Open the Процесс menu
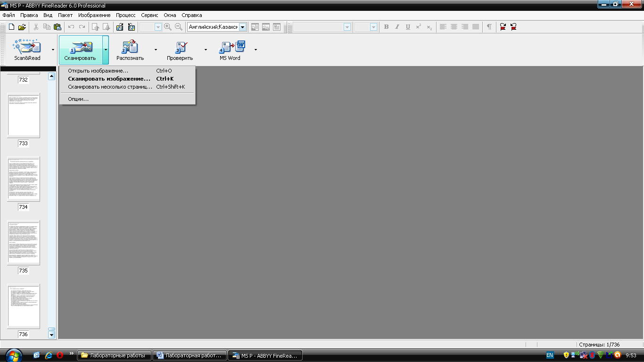 tap(126, 15)
